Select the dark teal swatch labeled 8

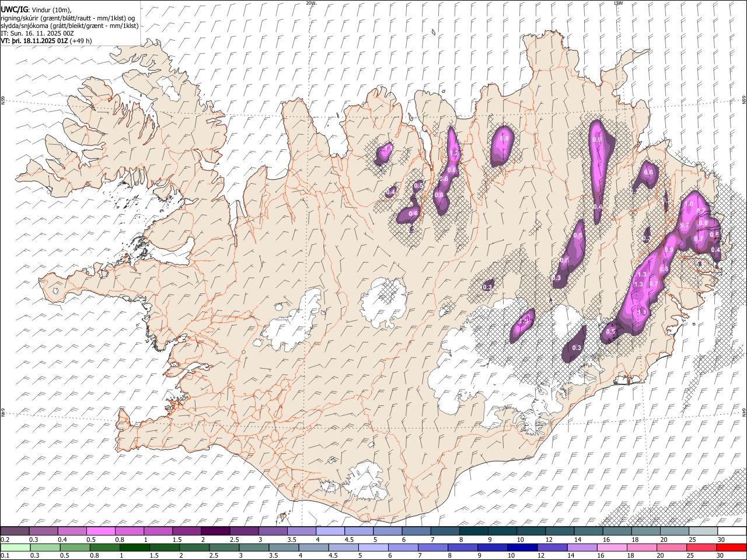point(473,531)
